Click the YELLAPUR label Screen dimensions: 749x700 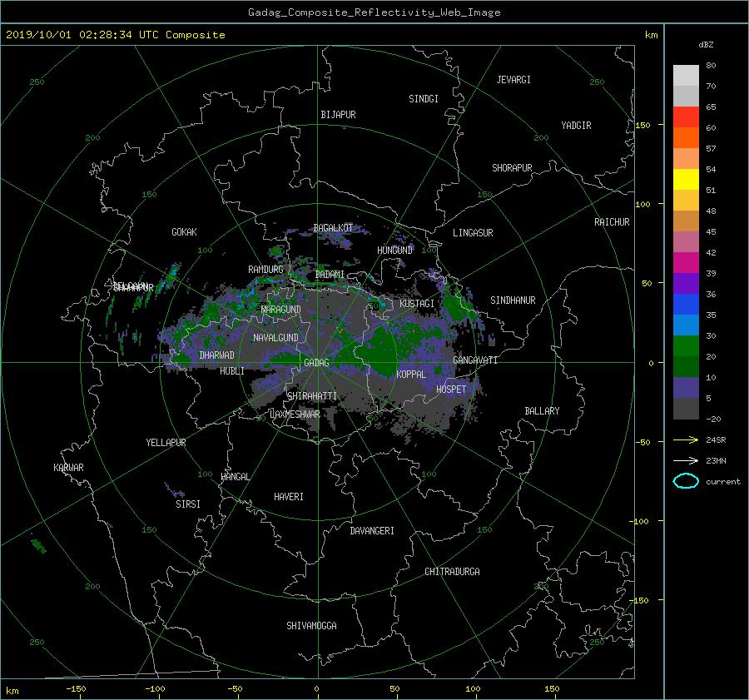click(x=166, y=443)
